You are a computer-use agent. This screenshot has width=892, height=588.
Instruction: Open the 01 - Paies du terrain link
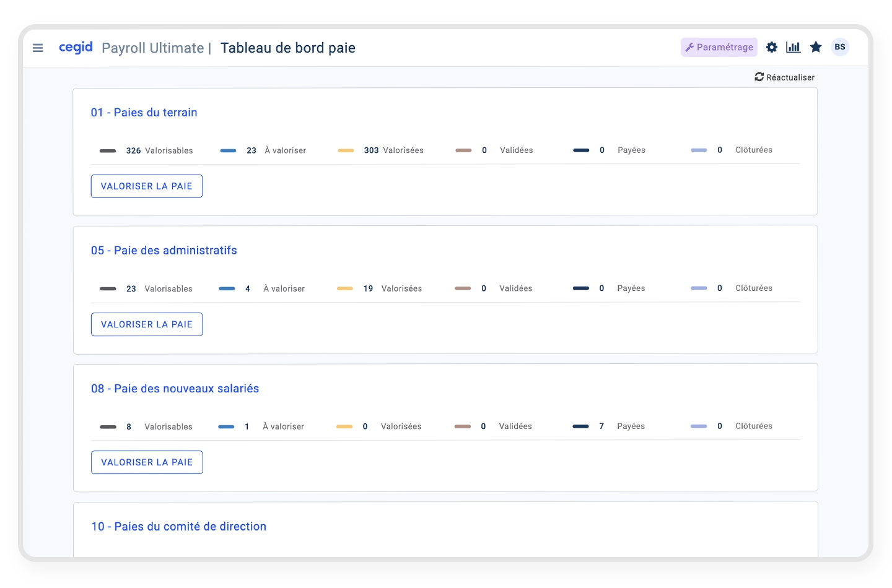coord(144,113)
